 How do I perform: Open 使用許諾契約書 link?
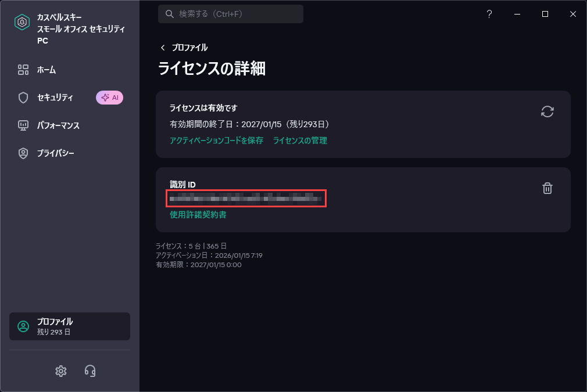click(198, 215)
